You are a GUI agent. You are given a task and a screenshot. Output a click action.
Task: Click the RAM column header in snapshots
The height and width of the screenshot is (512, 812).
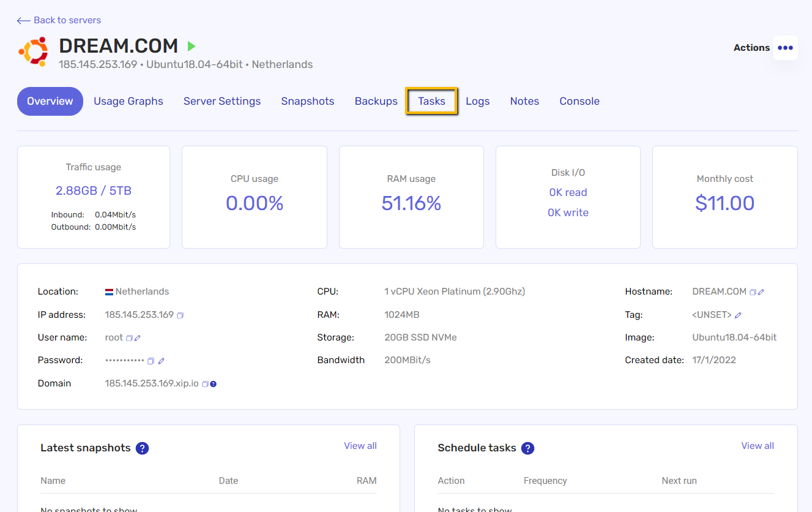click(367, 481)
